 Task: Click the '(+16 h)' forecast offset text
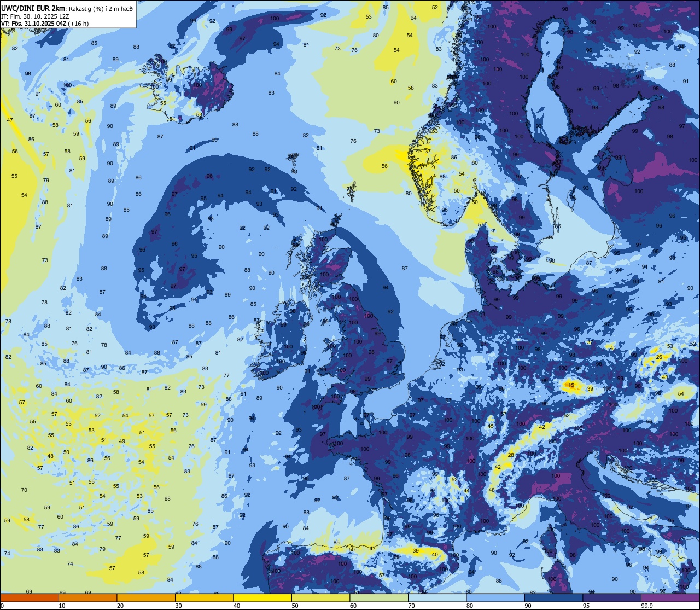(x=78, y=23)
